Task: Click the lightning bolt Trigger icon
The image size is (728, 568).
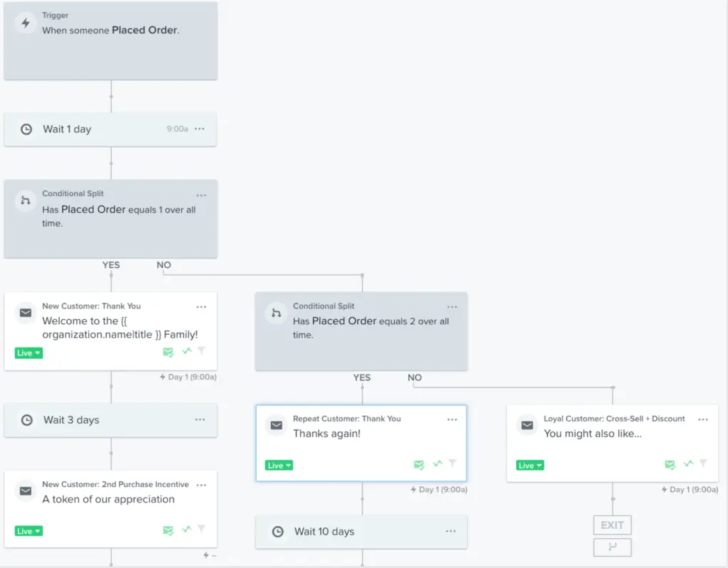Action: coord(26,23)
